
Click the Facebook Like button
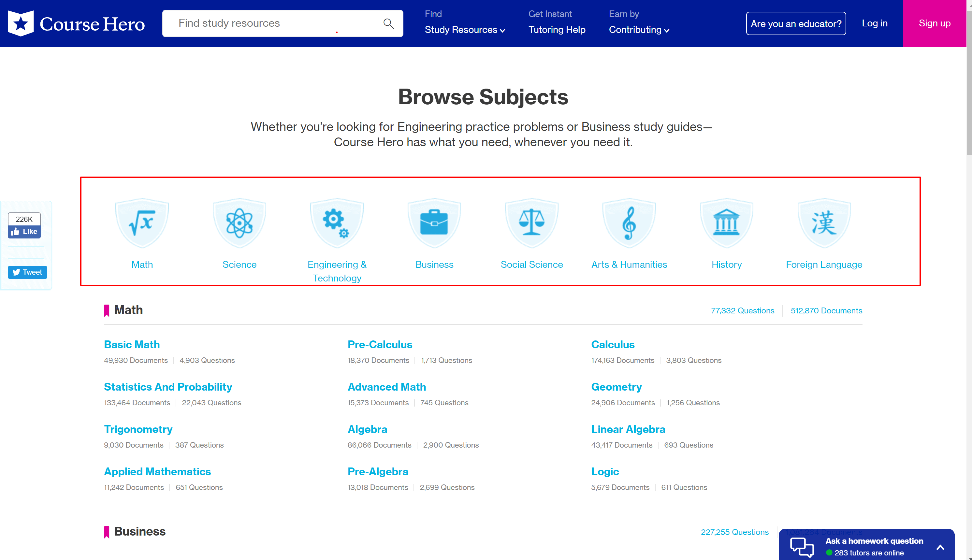point(24,232)
